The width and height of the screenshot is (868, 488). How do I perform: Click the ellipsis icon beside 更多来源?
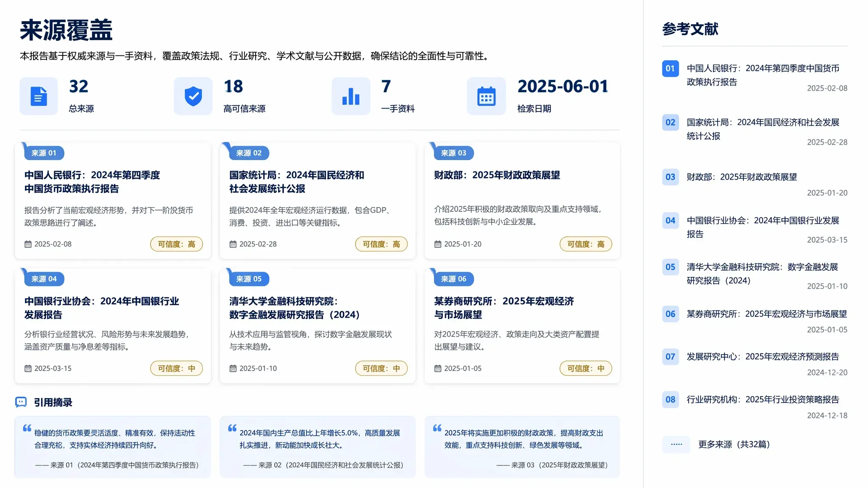tap(676, 444)
